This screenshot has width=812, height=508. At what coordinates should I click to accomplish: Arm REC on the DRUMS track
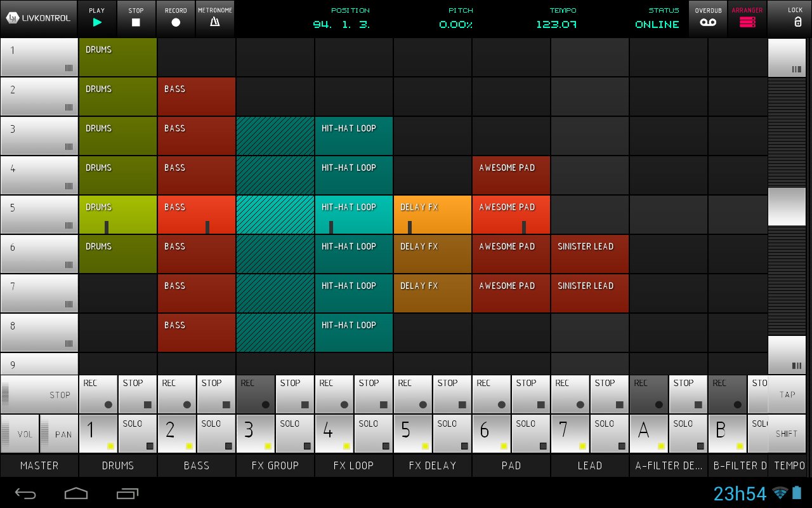click(x=98, y=394)
